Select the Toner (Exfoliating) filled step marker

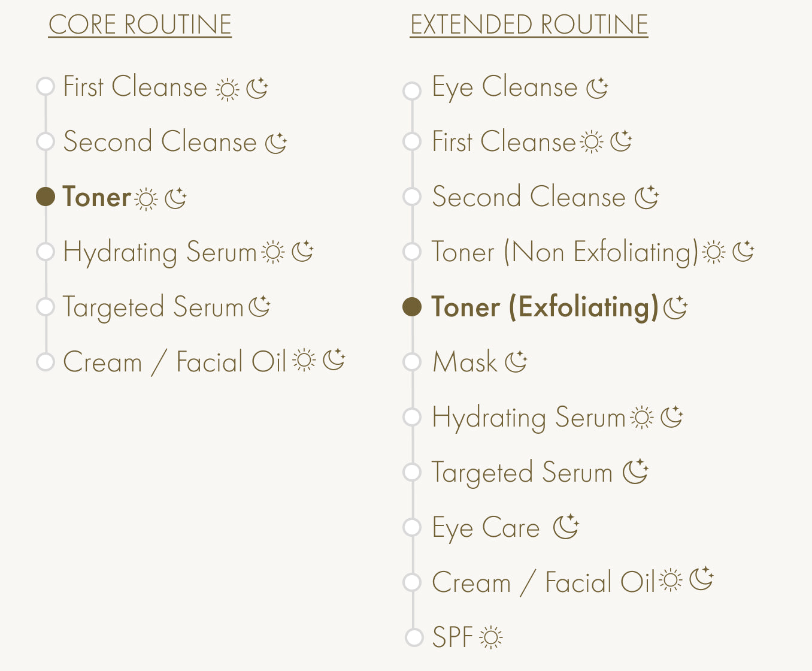pos(412,307)
